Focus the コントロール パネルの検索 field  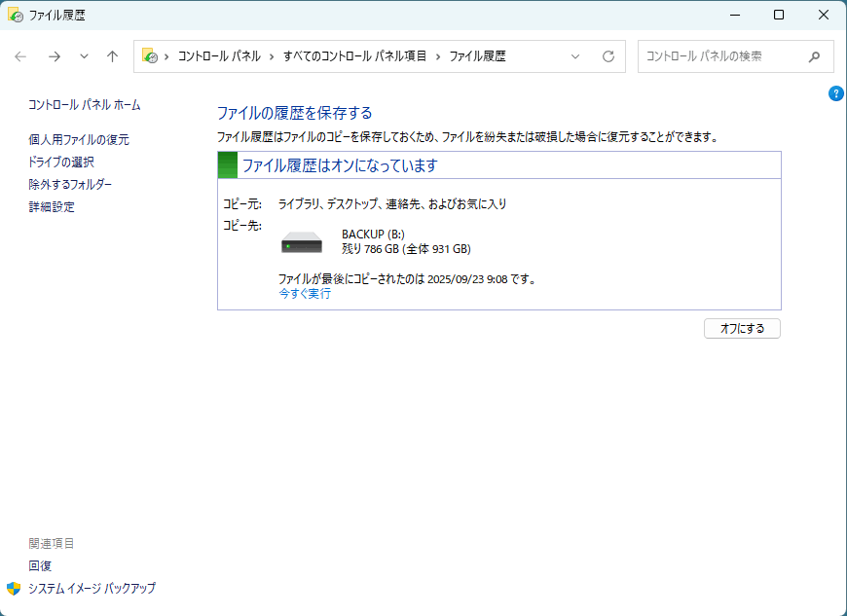[720, 56]
